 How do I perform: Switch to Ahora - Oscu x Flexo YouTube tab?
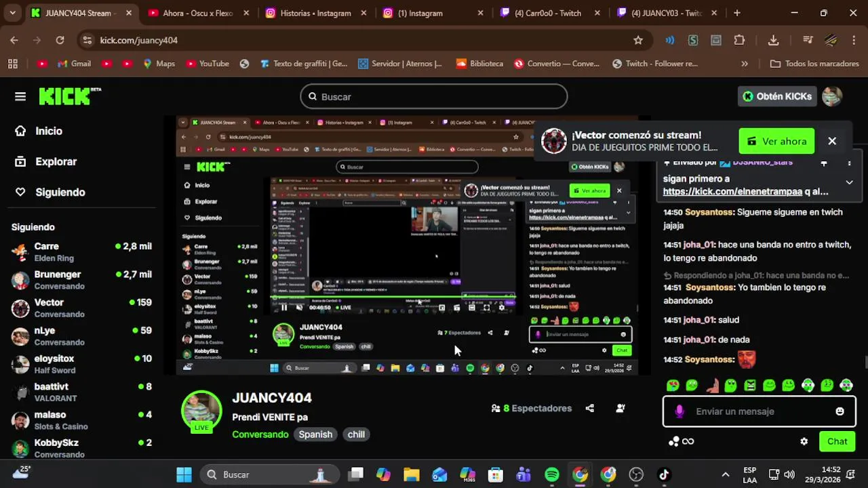pos(198,13)
